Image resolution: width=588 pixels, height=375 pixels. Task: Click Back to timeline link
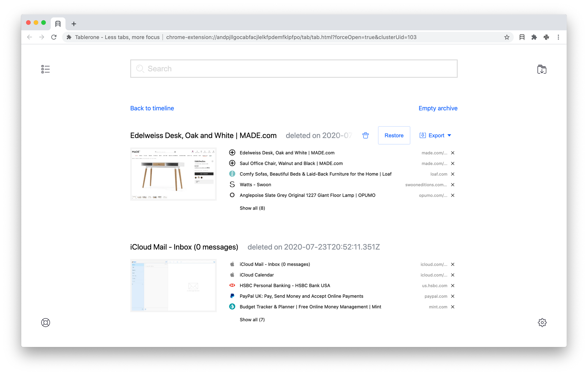(x=152, y=108)
